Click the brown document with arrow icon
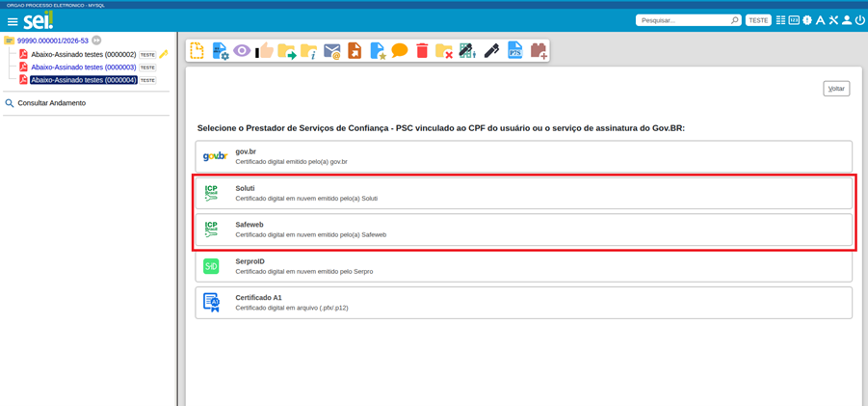The height and width of the screenshot is (406, 868). 355,50
